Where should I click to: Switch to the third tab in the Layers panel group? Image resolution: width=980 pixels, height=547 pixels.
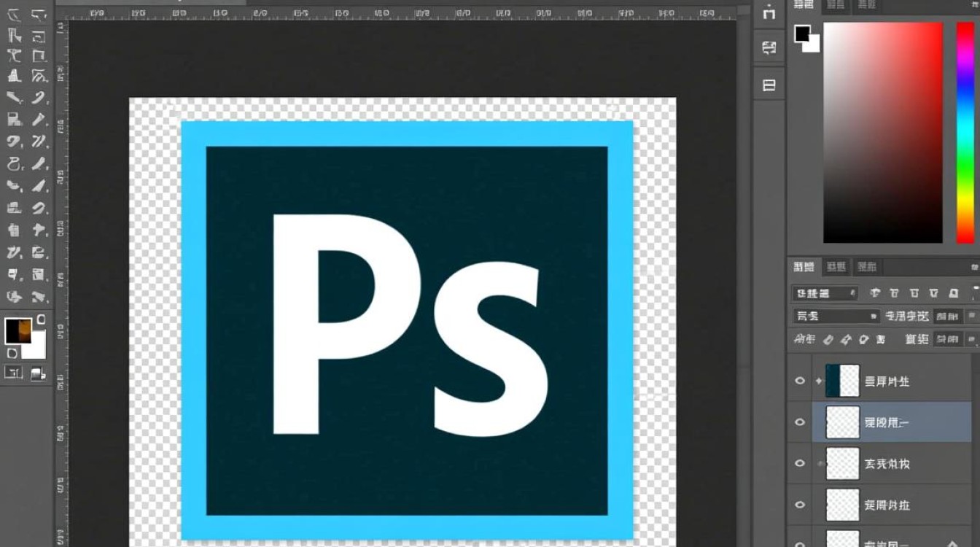point(866,267)
